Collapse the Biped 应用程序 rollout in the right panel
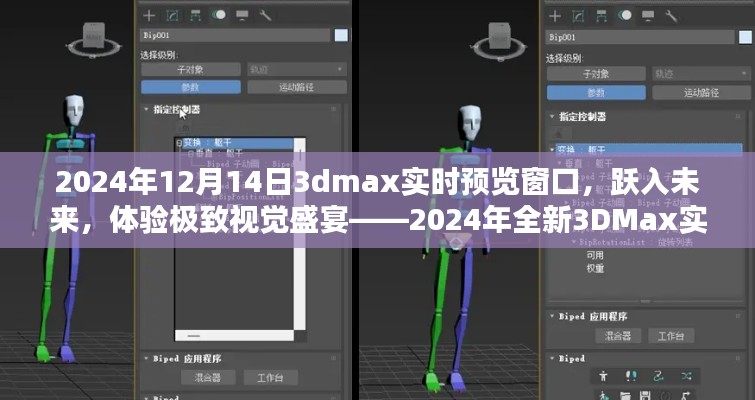The width and height of the screenshot is (755, 400). pos(552,316)
